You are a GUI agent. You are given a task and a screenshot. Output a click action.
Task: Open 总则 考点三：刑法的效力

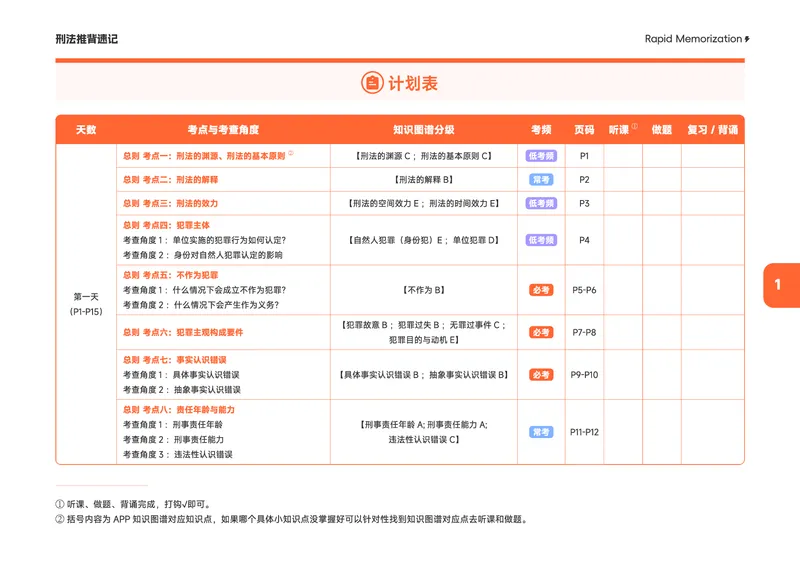170,203
